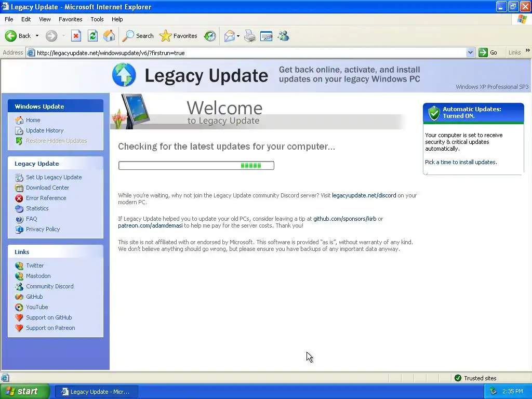532x399 pixels.
Task: Click the Stop loading red X icon
Action: coord(76,36)
